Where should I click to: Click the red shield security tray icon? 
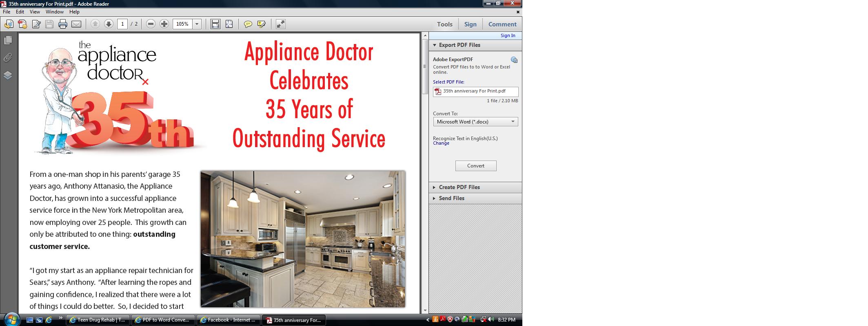[450, 320]
